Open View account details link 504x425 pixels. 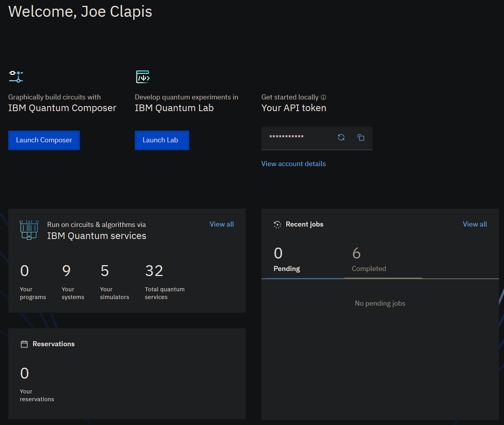tap(294, 164)
